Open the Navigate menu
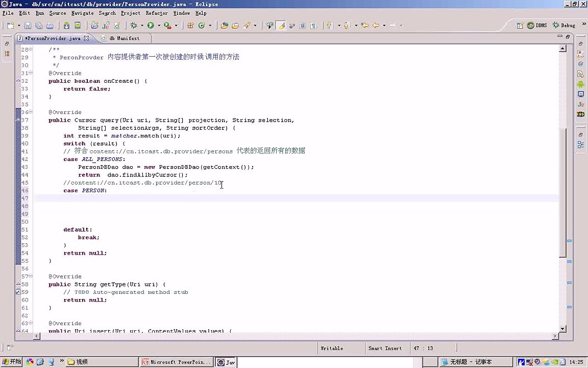 coord(83,13)
